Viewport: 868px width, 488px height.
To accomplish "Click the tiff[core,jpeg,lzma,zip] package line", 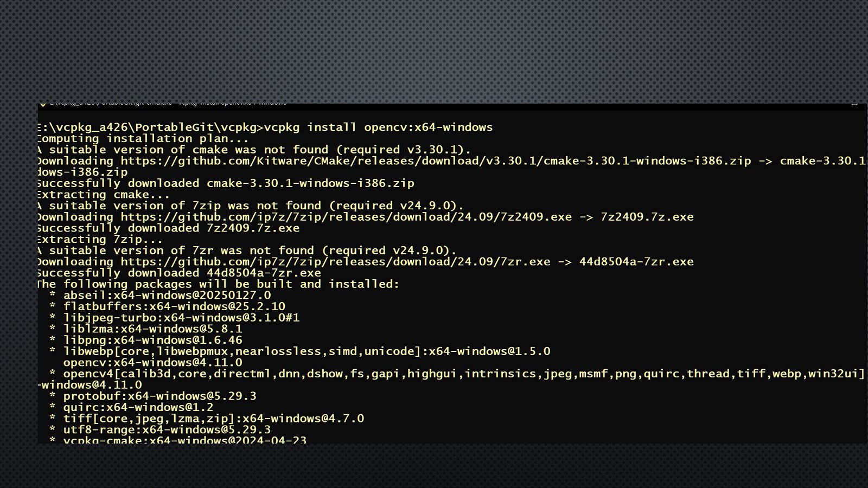I will coord(213,419).
